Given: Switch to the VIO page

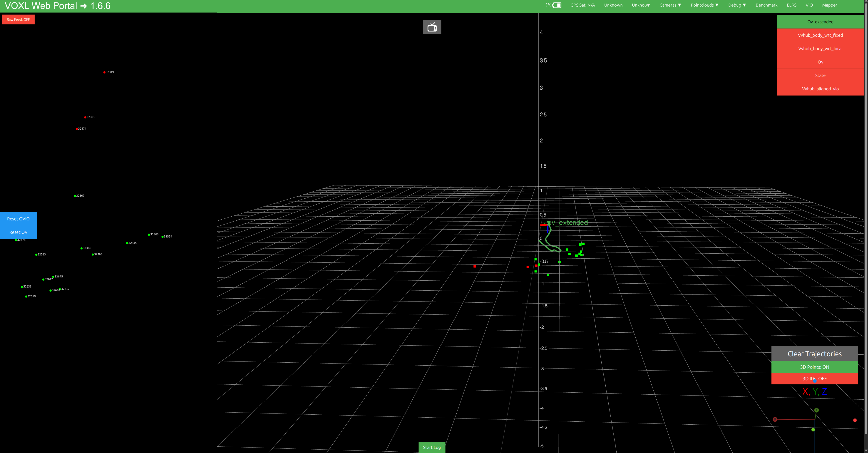Looking at the screenshot, I should tap(809, 5).
